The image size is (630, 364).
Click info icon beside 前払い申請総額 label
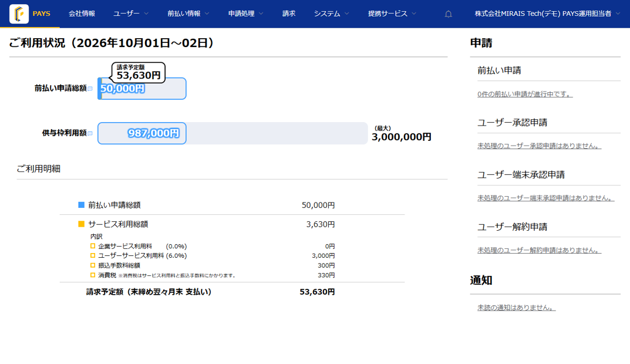click(x=90, y=89)
